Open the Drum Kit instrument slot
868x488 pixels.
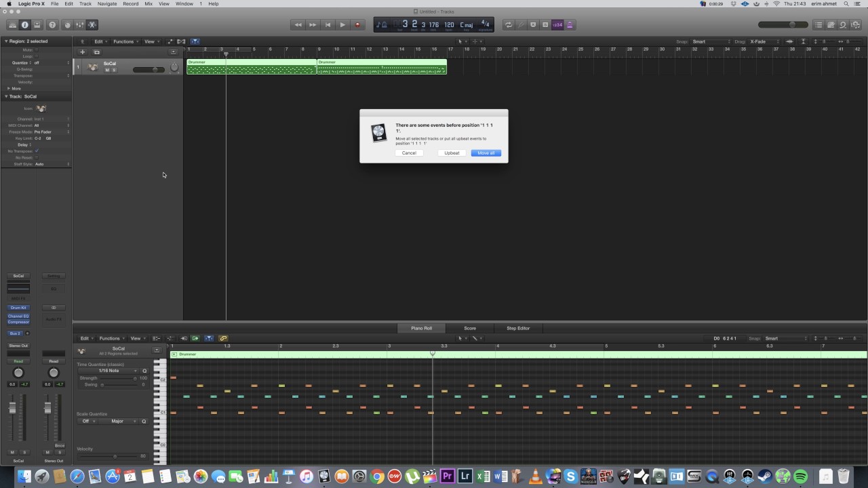pos(18,308)
